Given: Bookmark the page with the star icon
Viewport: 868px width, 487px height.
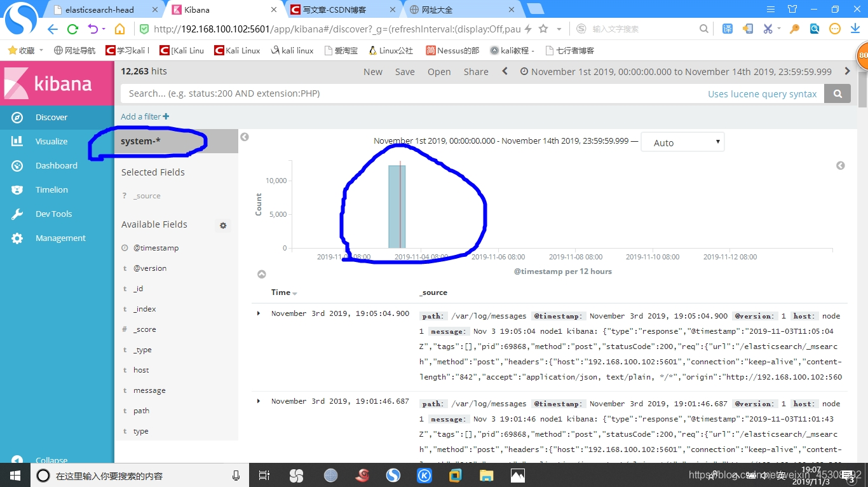Looking at the screenshot, I should (543, 29).
